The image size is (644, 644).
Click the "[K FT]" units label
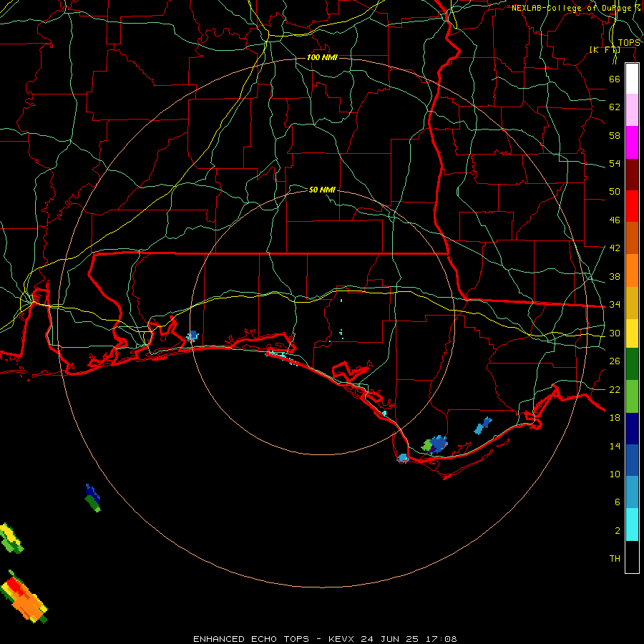click(x=605, y=49)
